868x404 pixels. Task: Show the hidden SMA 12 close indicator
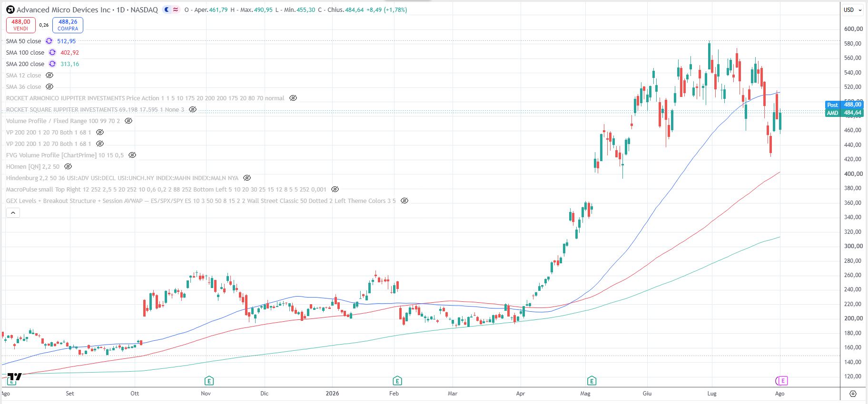click(x=49, y=76)
